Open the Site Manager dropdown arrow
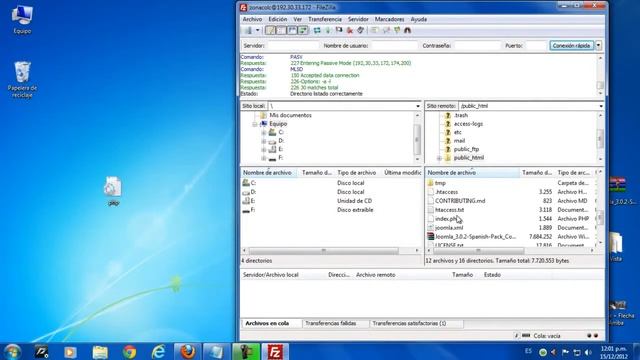The height and width of the screenshot is (360, 640). [x=257, y=31]
